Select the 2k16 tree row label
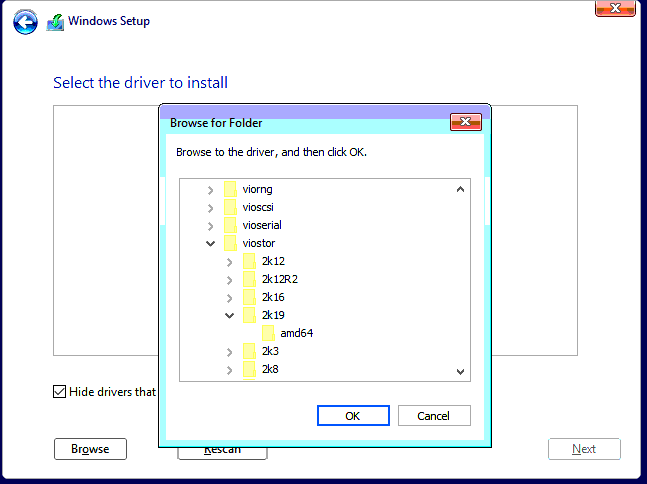 pos(273,297)
